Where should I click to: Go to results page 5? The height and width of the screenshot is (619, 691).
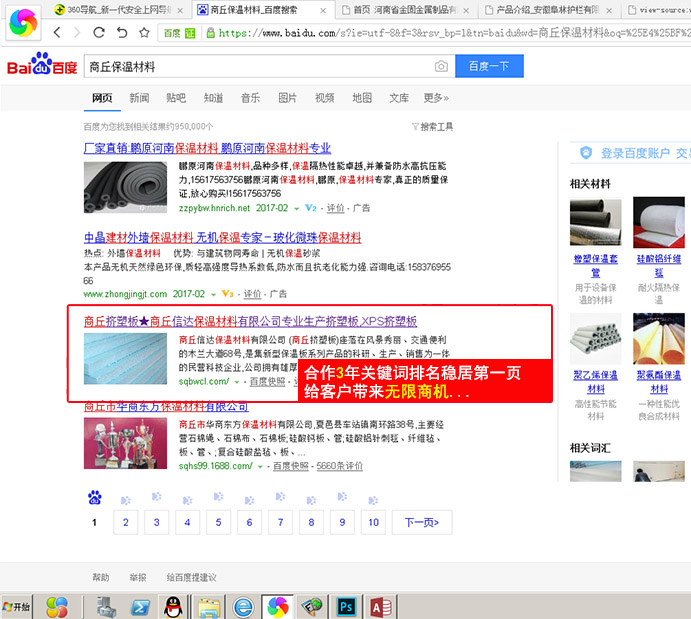[219, 523]
